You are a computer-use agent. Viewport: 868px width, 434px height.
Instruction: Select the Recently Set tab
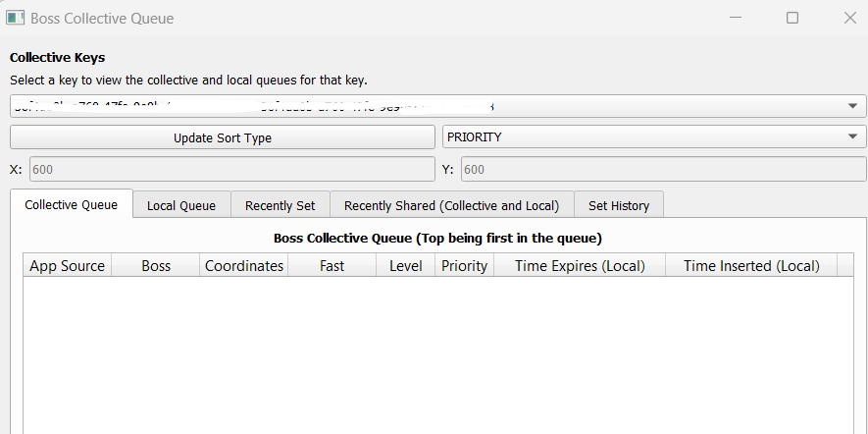[x=281, y=205]
